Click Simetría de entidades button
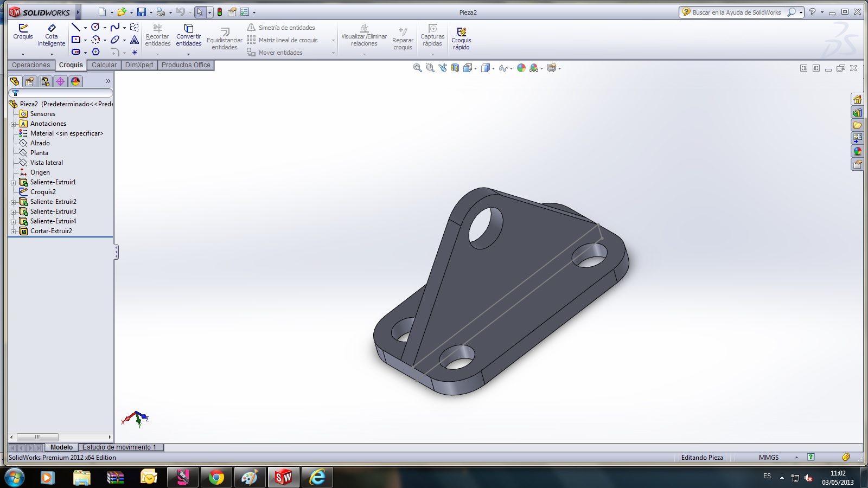This screenshot has height=488, width=868. click(281, 28)
